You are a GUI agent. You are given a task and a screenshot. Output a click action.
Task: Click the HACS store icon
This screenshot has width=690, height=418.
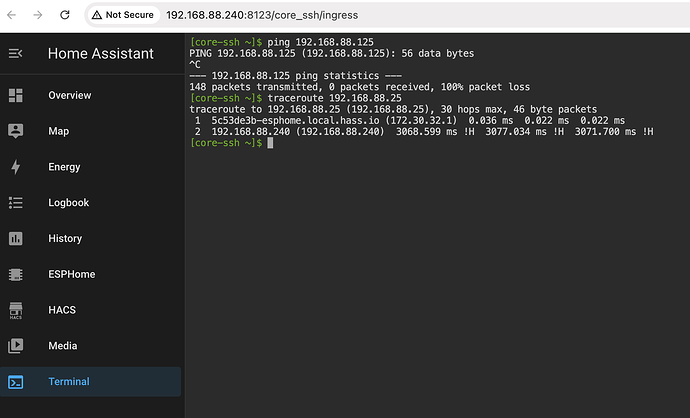[15, 310]
